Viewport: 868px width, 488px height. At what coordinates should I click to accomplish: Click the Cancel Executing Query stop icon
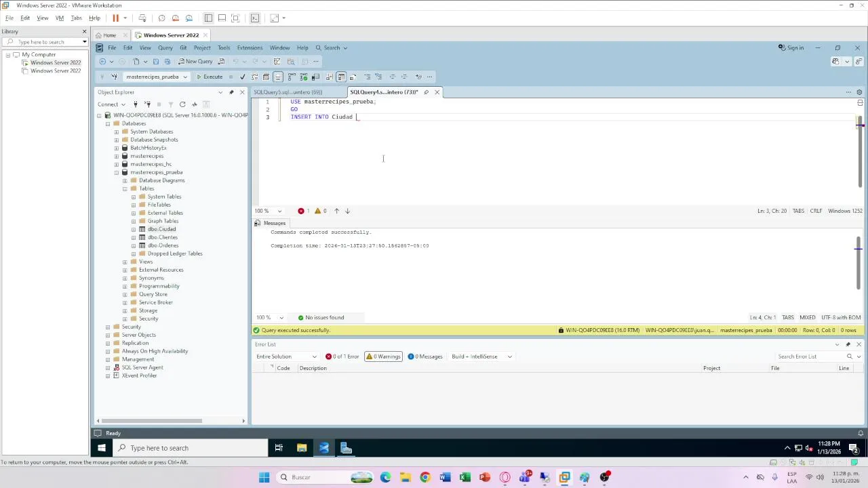231,77
